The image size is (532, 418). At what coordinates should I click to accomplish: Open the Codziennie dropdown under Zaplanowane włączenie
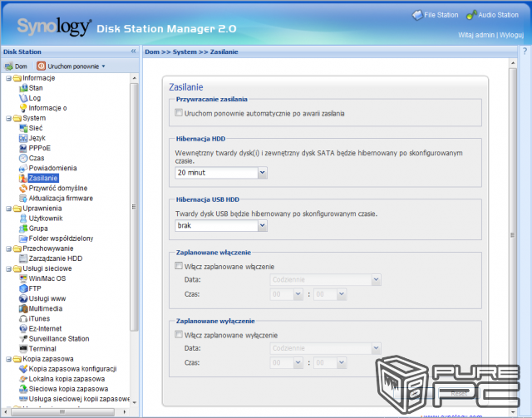(376, 280)
